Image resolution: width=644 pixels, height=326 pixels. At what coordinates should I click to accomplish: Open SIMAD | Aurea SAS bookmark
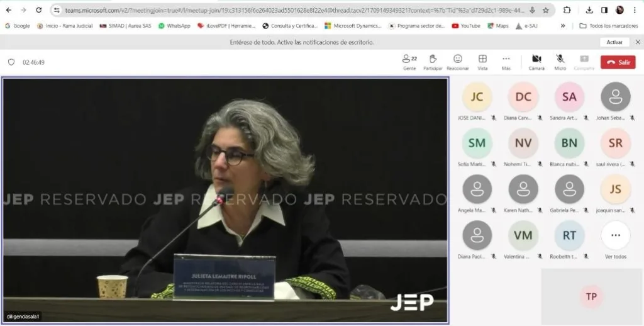pyautogui.click(x=126, y=25)
